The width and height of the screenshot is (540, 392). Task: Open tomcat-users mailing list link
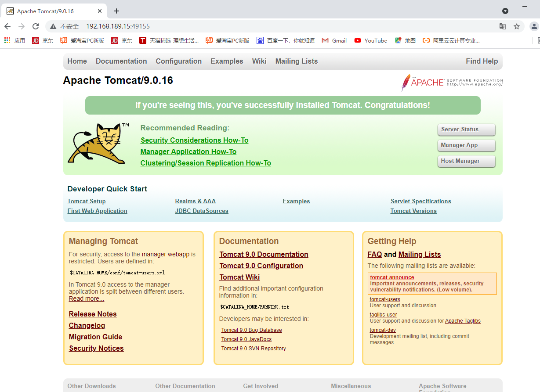click(x=385, y=299)
